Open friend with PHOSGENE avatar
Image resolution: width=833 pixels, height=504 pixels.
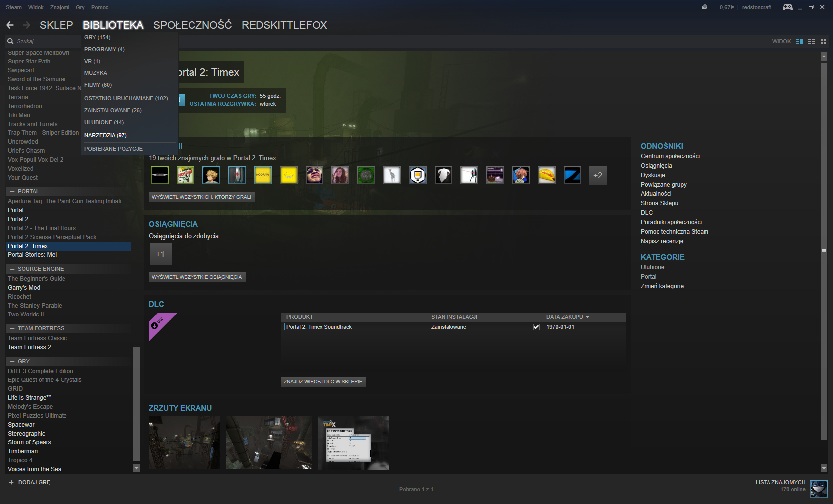tap(186, 175)
